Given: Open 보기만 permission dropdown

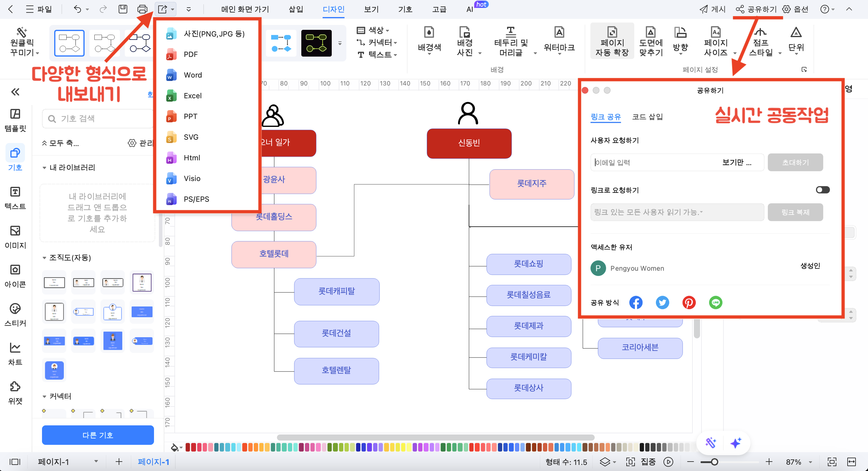Looking at the screenshot, I should (x=737, y=162).
